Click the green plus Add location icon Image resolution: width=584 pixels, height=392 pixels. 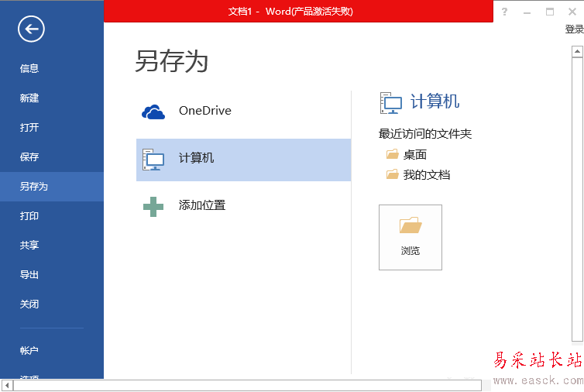coord(153,207)
